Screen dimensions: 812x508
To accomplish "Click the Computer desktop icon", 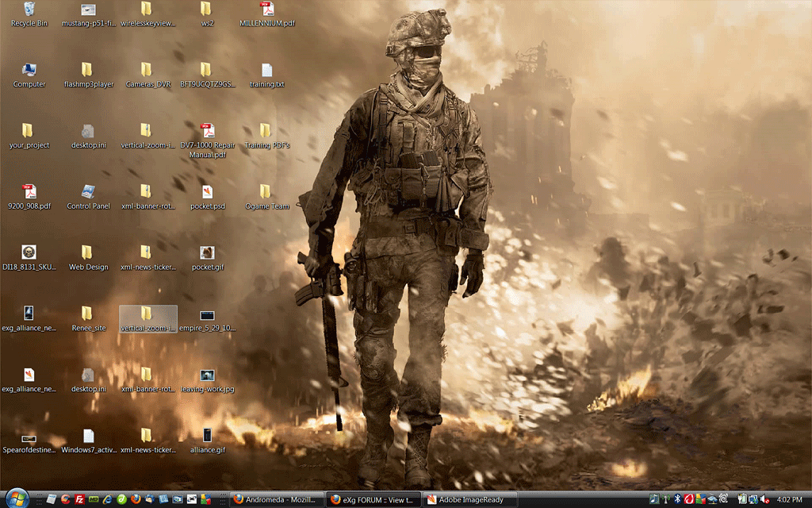I will tap(29, 75).
